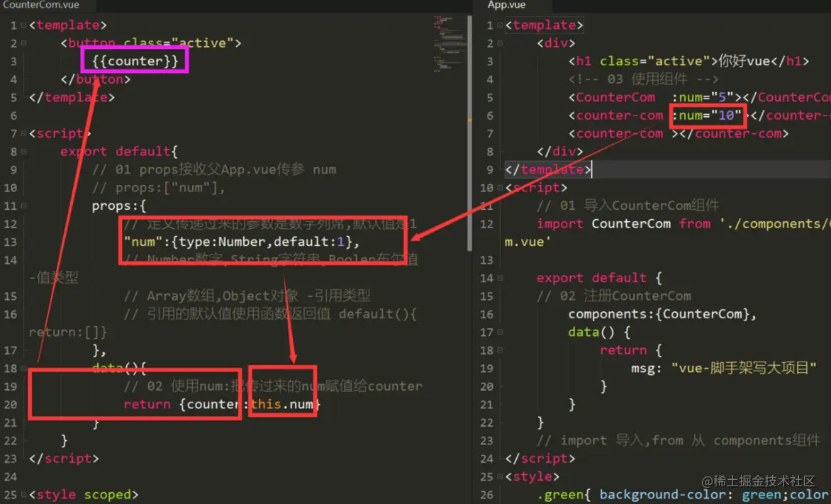Collapse the div fold on line 2 of App.vue

point(500,43)
